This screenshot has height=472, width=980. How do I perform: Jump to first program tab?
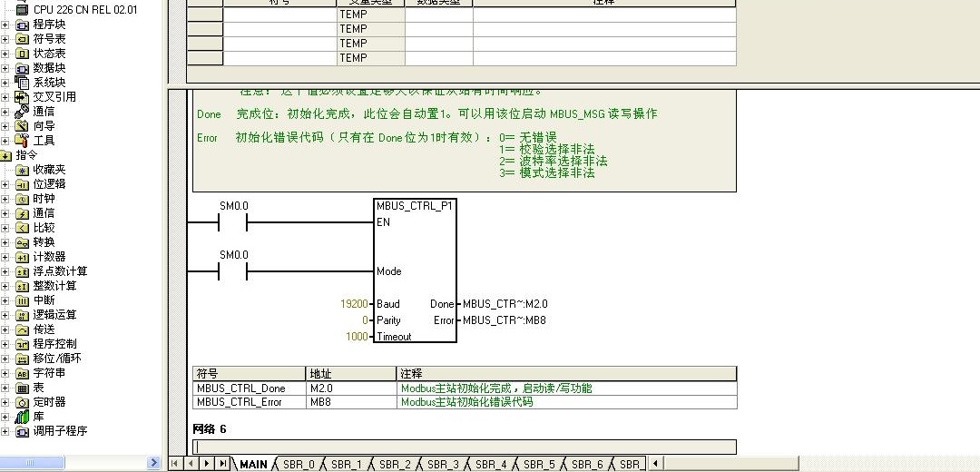176,463
